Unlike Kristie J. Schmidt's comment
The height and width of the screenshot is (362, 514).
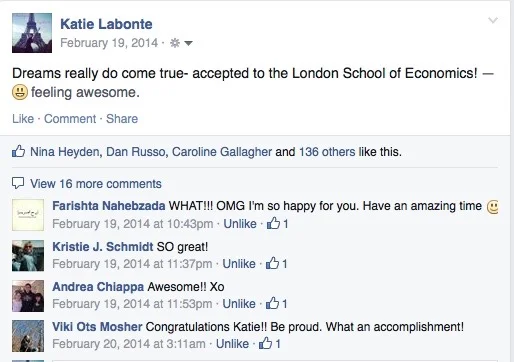239,264
